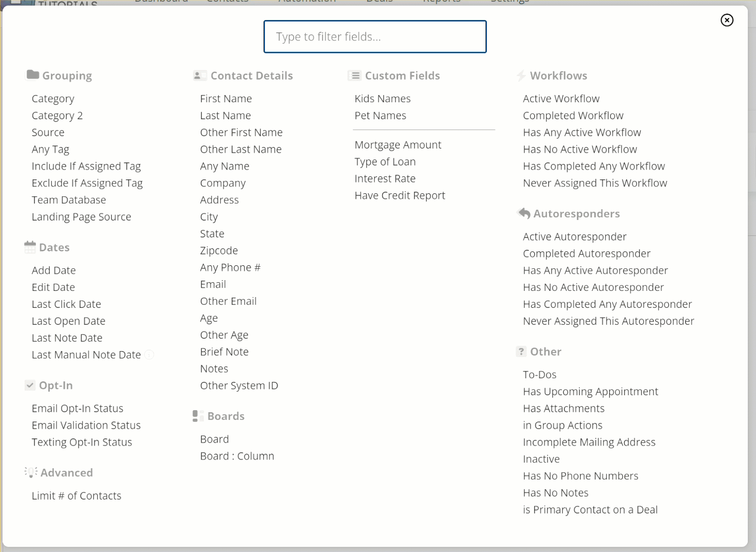The image size is (756, 552).
Task: Select Has No Active Workflow
Action: (x=580, y=150)
